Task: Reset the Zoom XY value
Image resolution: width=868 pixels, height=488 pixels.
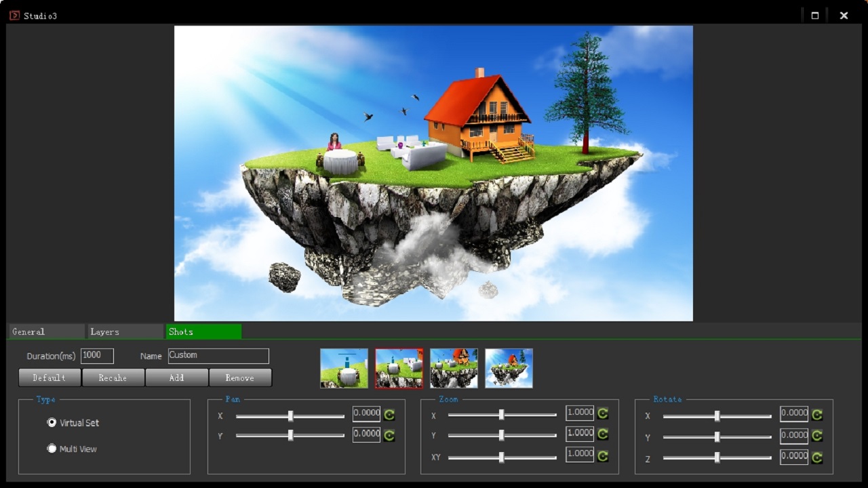Action: pyautogui.click(x=602, y=456)
